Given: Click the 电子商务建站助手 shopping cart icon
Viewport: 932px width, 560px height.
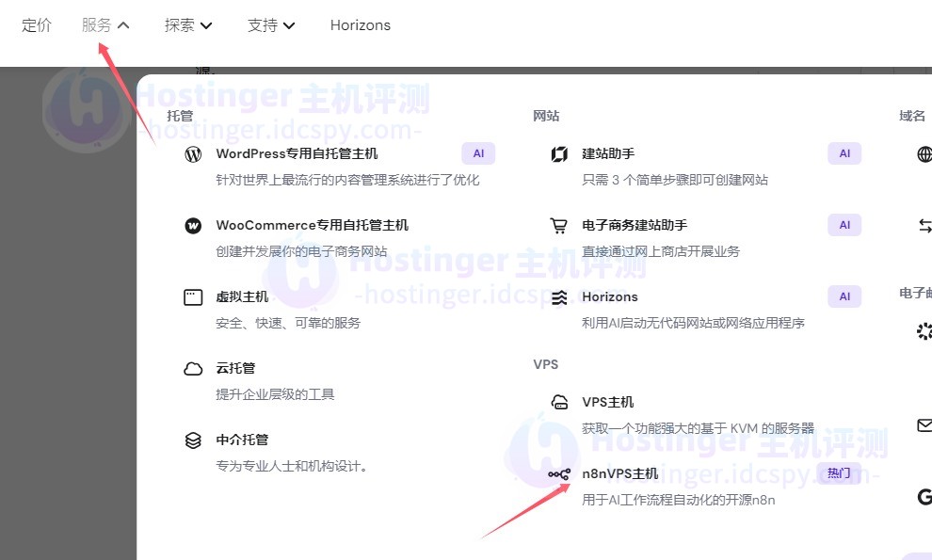Looking at the screenshot, I should (x=559, y=226).
